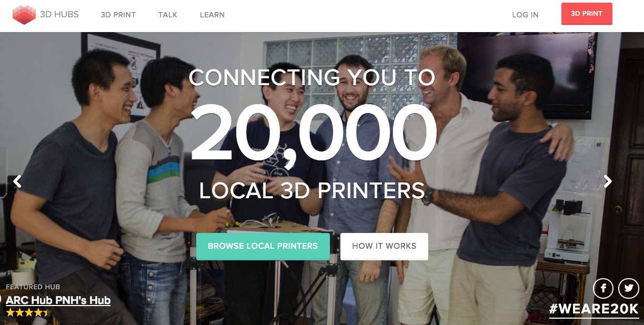
Task: Click the LOCAL 3D PRINTERS text
Action: (x=312, y=190)
